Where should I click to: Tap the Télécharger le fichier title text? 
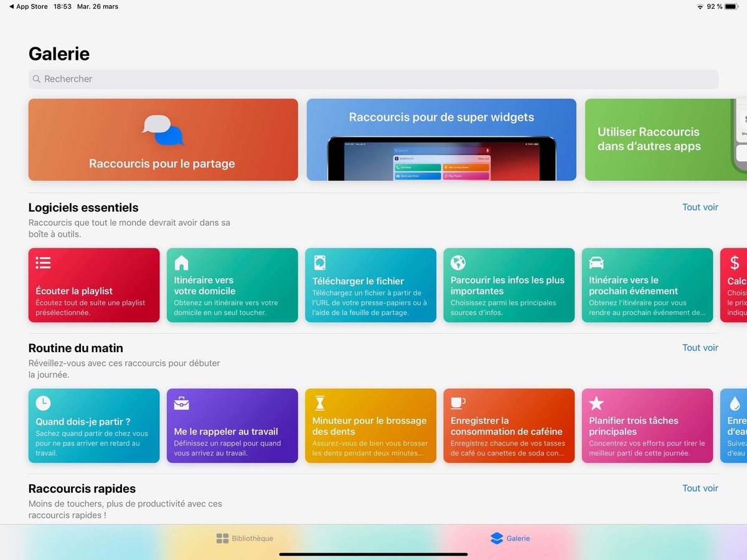[358, 281]
